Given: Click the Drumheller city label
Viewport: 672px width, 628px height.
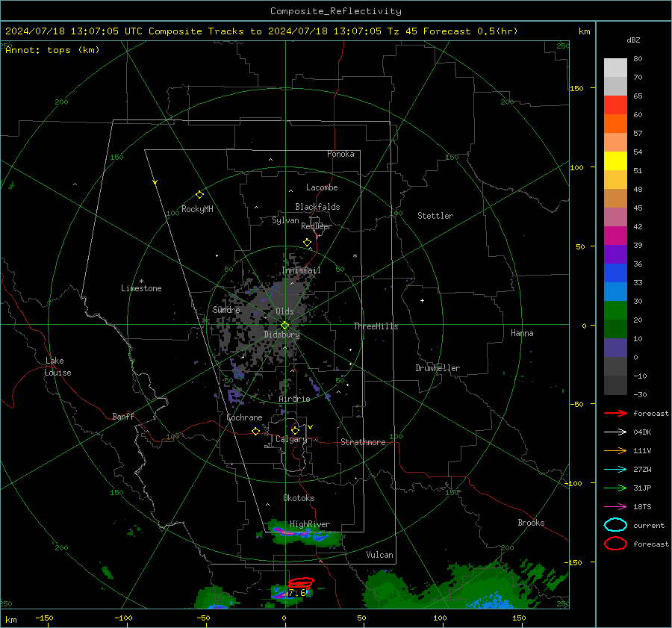Looking at the screenshot, I should [x=438, y=368].
